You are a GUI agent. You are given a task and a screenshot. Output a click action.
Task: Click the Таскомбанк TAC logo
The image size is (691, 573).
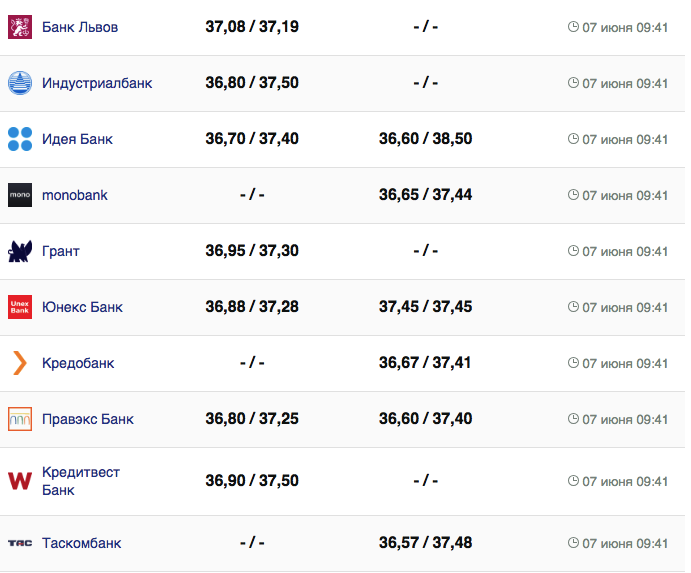[x=20, y=543]
